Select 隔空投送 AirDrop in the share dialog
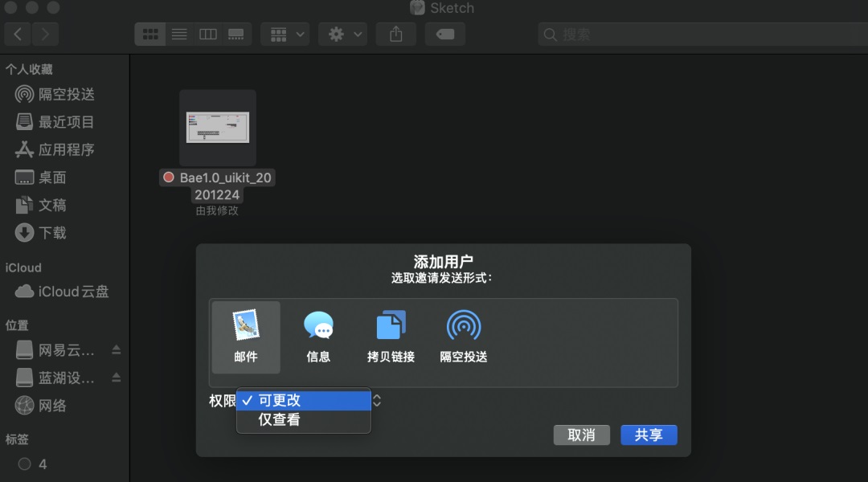Image resolution: width=868 pixels, height=482 pixels. [x=464, y=337]
